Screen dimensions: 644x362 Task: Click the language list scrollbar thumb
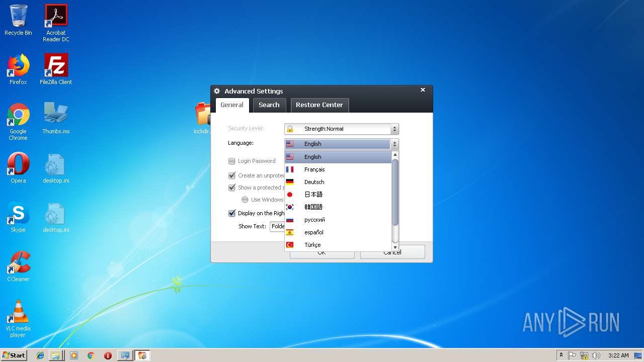click(x=395, y=192)
